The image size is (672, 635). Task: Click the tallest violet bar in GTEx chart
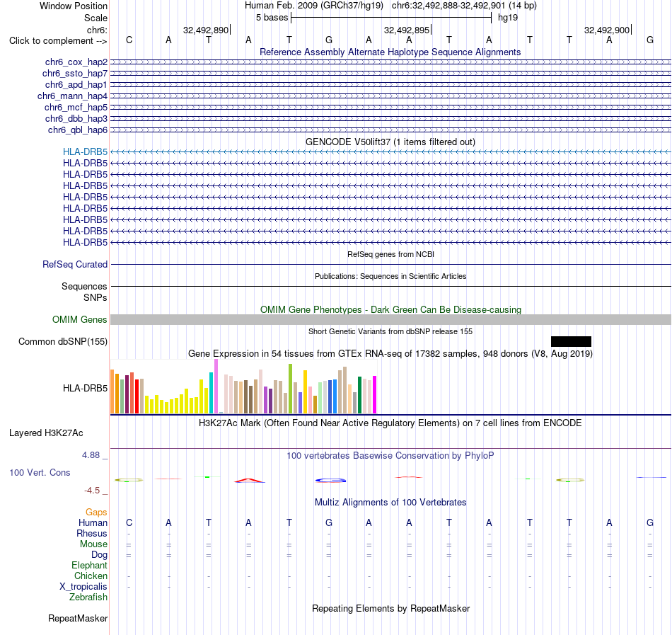216,387
